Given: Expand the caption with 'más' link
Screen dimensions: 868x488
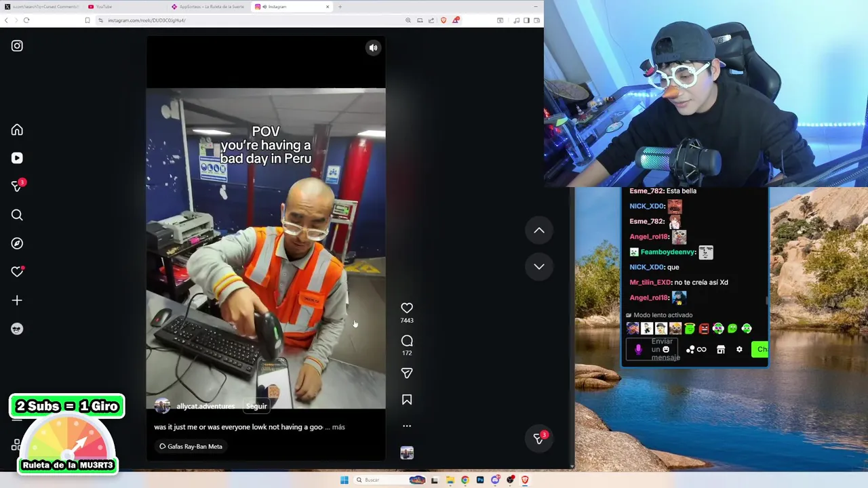Looking at the screenshot, I should pos(338,427).
